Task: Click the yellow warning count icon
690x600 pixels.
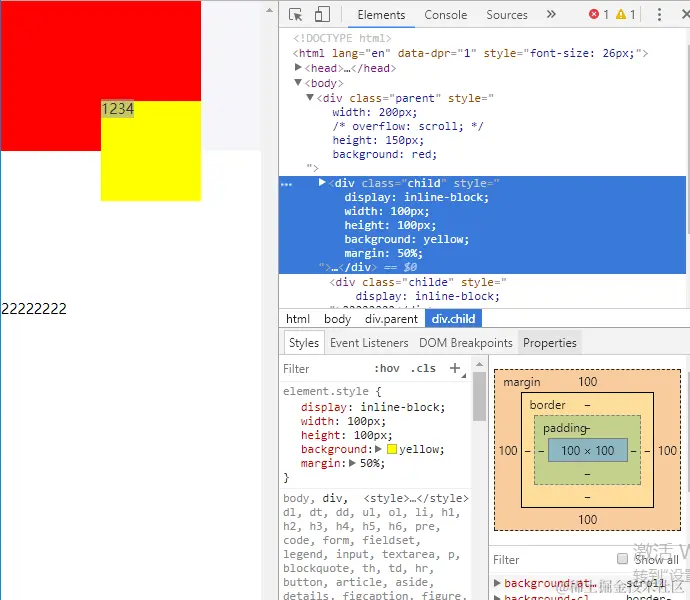Action: pyautogui.click(x=620, y=15)
